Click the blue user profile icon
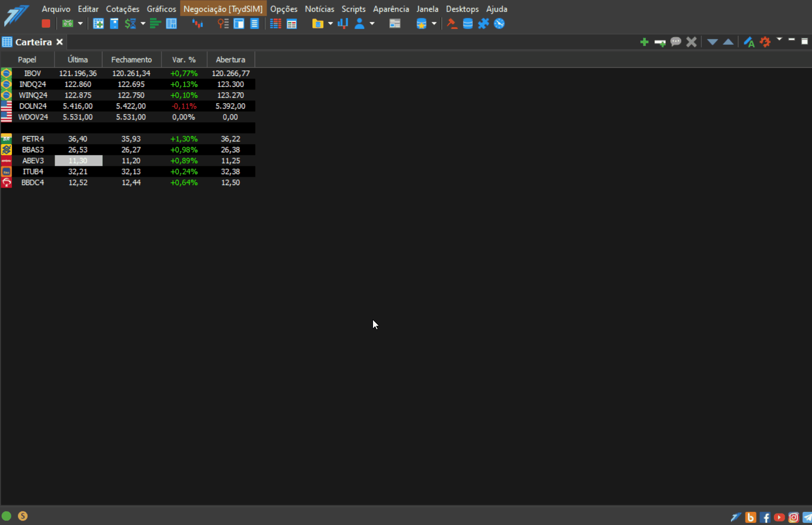Image resolution: width=812 pixels, height=525 pixels. click(359, 23)
